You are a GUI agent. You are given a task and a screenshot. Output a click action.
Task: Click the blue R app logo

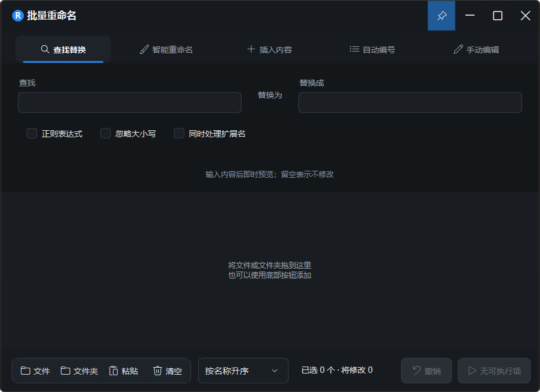[17, 16]
